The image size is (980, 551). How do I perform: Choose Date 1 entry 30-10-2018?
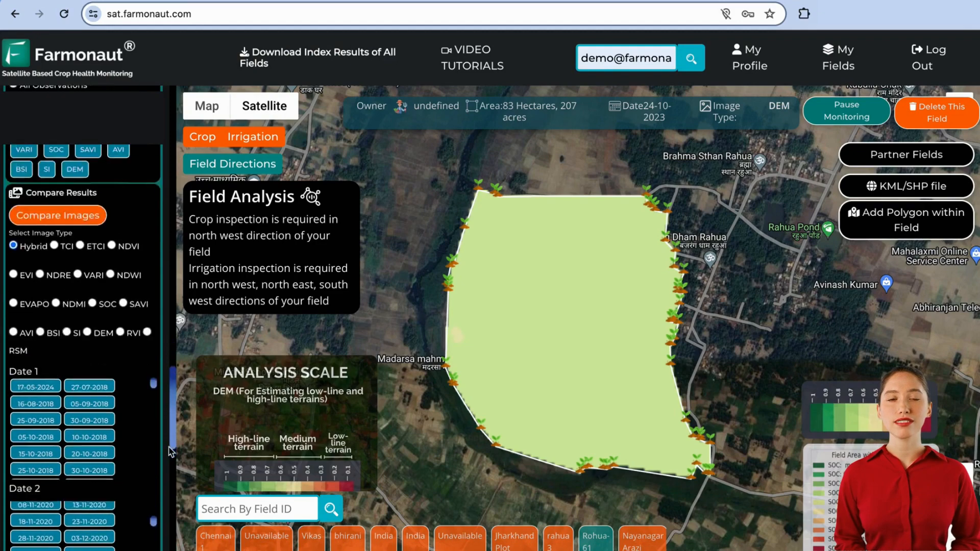89,470
